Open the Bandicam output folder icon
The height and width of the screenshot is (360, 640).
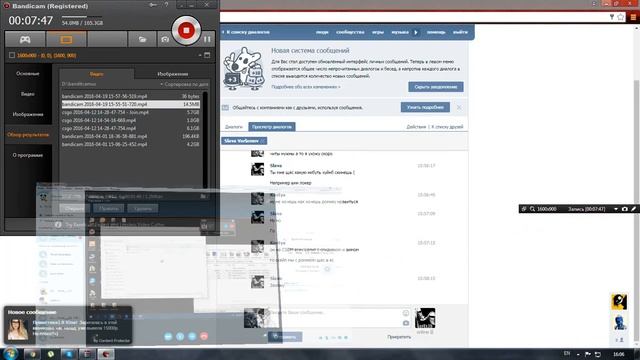[x=142, y=40]
